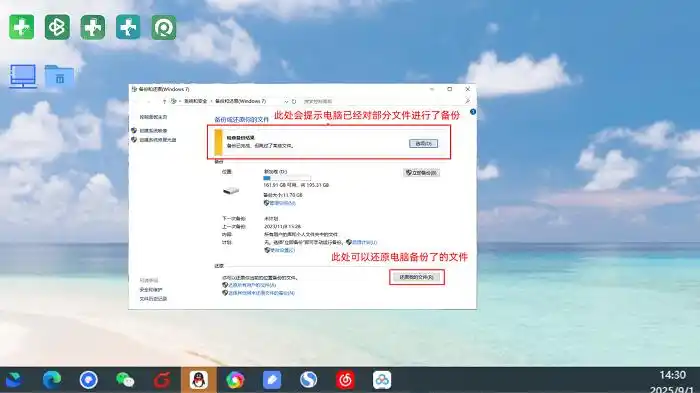This screenshot has height=393, width=700.
Task: Click 创建系统映像 sidebar link
Action: 153,131
